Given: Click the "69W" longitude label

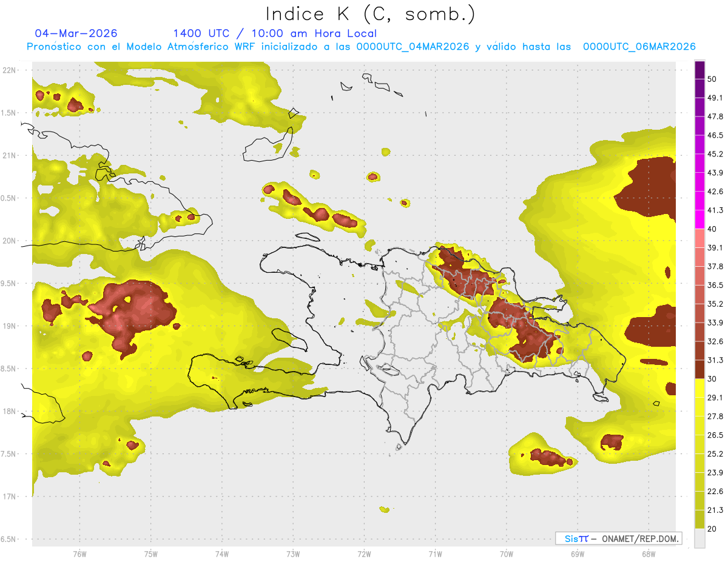Looking at the screenshot, I should pyautogui.click(x=578, y=554).
